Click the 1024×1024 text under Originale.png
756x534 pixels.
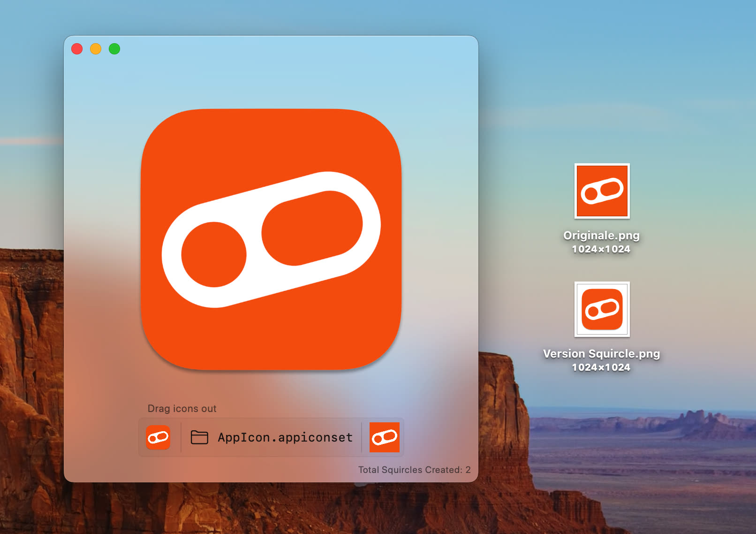click(x=601, y=249)
